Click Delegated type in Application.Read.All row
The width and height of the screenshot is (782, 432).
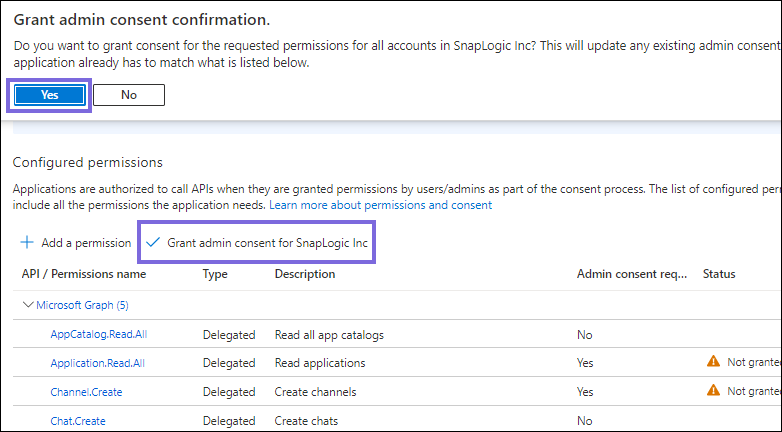tap(229, 363)
